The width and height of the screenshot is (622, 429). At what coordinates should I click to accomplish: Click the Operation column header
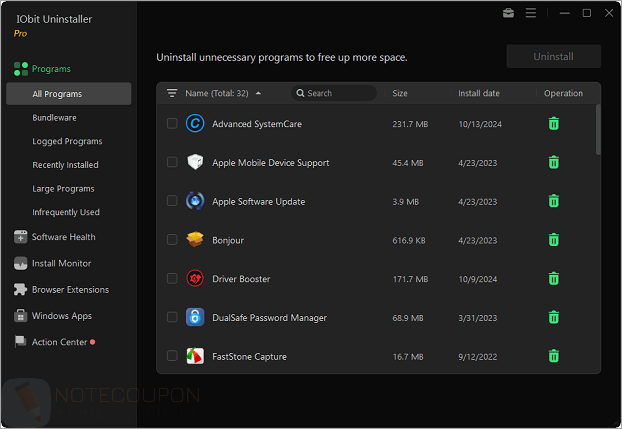tap(563, 93)
